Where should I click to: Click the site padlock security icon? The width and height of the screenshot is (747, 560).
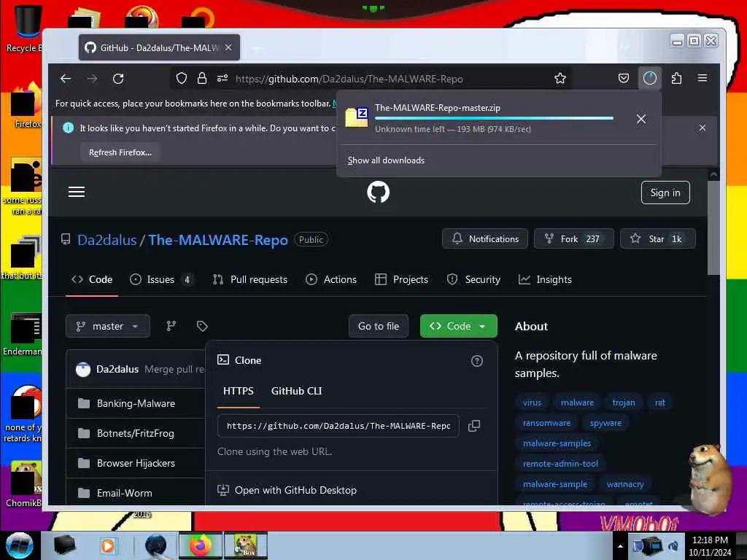point(202,79)
